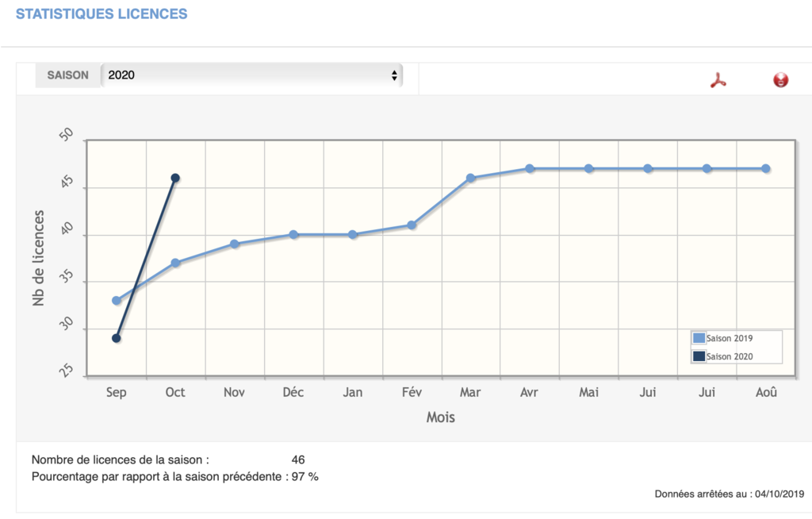
Task: Select the Saison 2020 October data point
Action: pos(175,178)
